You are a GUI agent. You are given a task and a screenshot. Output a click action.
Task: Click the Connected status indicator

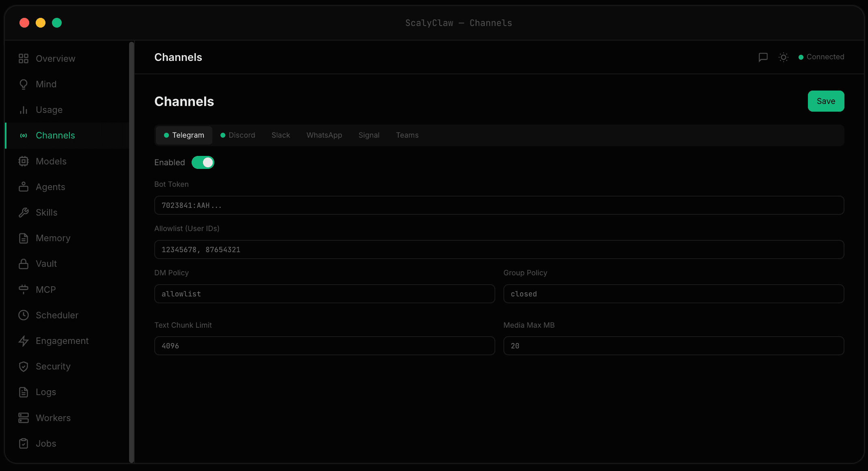820,57
